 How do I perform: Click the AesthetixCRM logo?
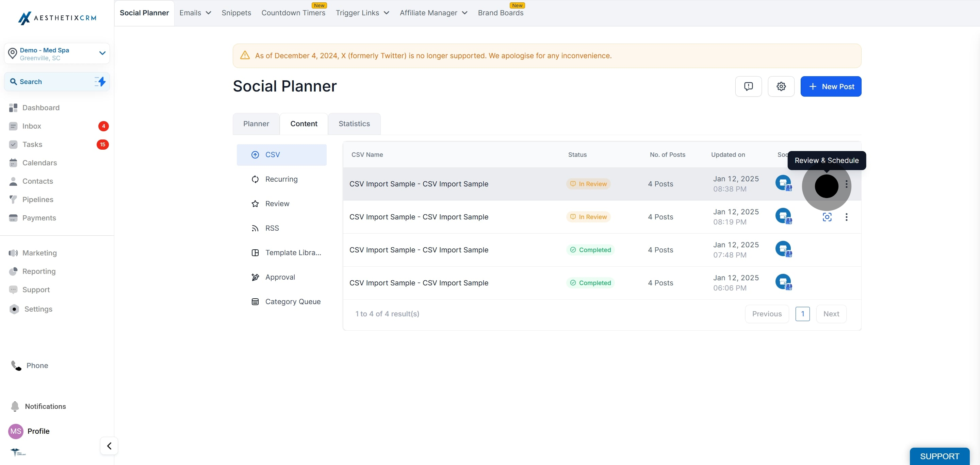tap(57, 18)
